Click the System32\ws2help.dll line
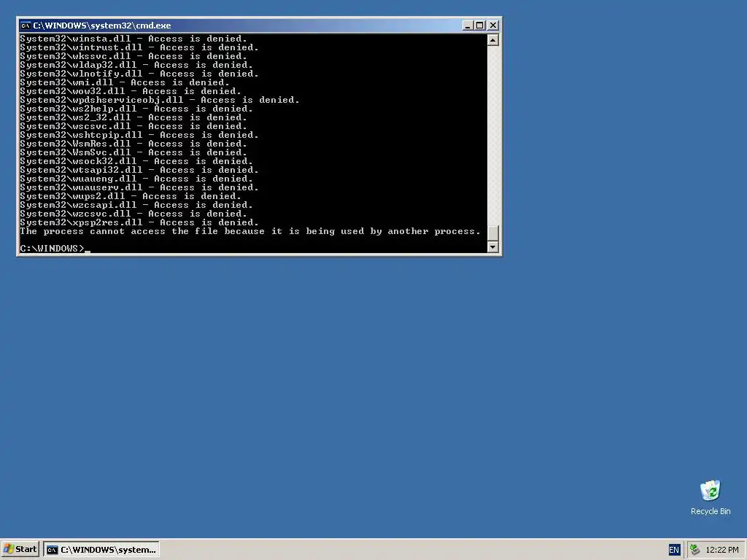Screen dimensions: 747x560 click(x=136, y=109)
